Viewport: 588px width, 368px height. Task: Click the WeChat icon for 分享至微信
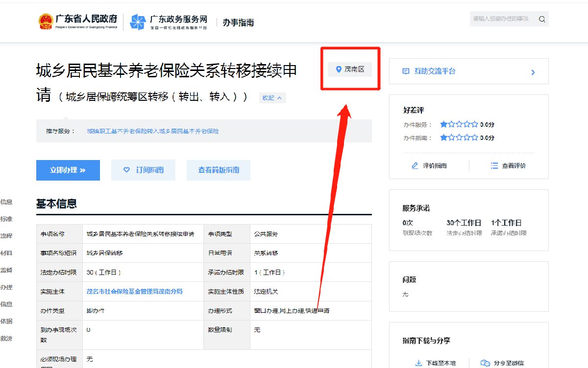[x=485, y=363]
